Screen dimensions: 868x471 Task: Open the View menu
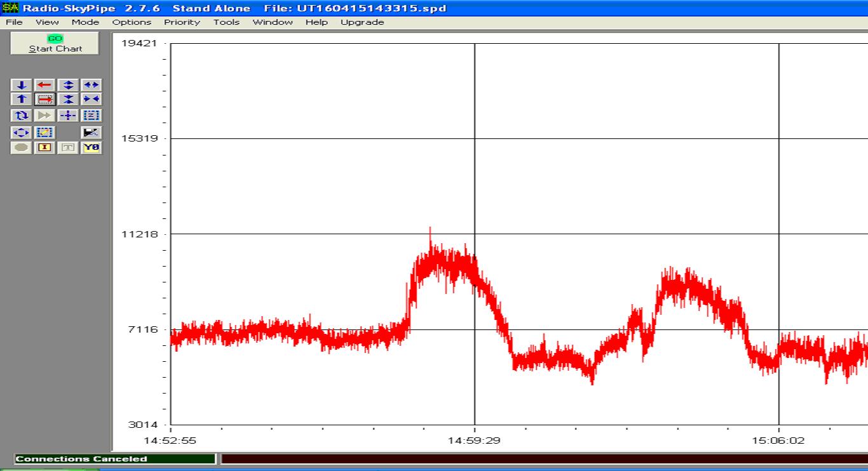coord(47,22)
